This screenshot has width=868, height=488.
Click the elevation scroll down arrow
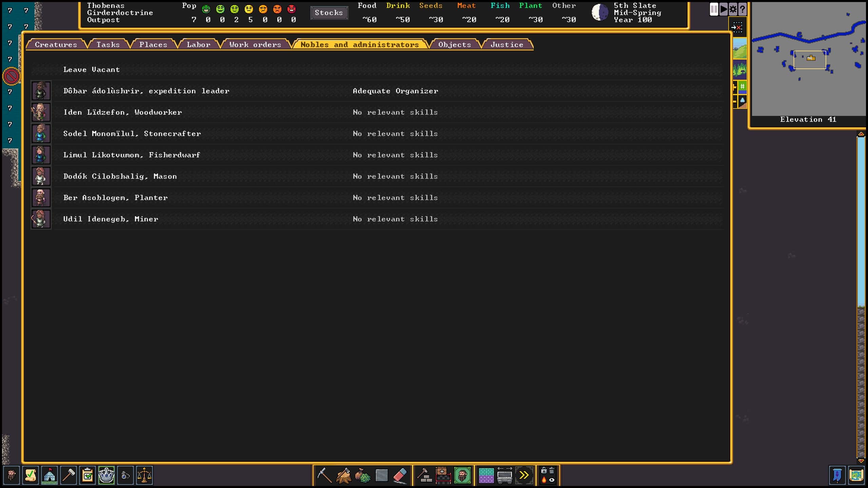[x=861, y=461]
